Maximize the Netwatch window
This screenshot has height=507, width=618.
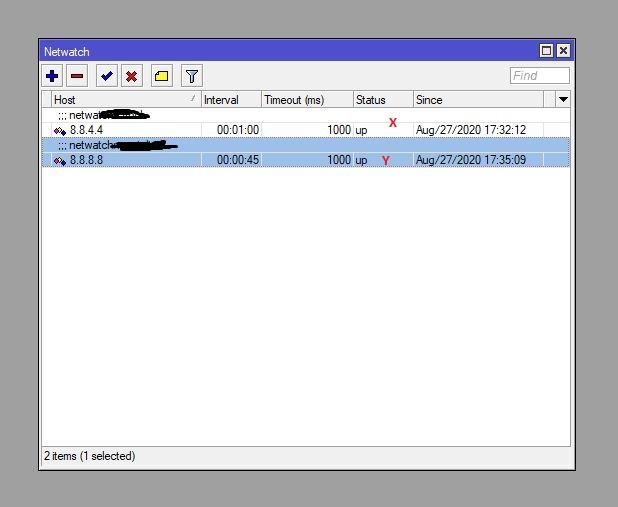pos(546,51)
